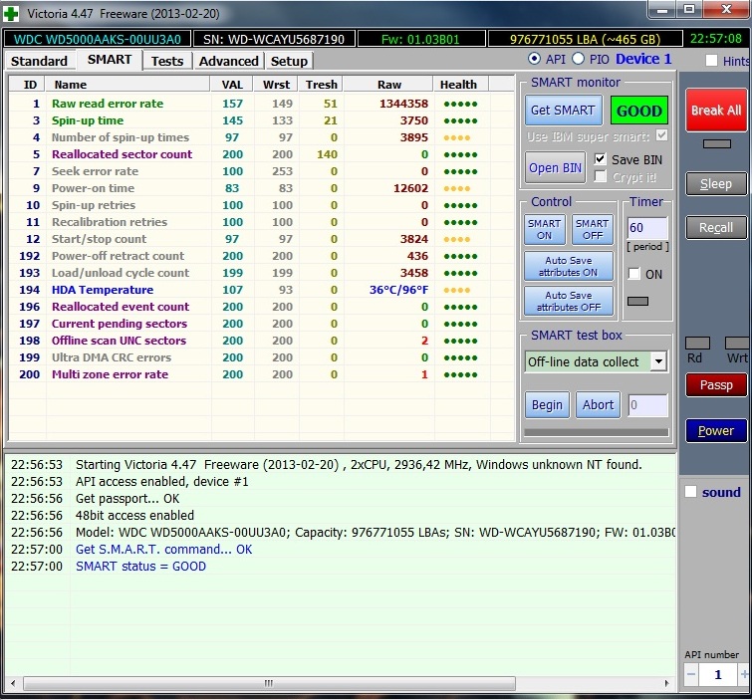Minimize the Victoria window
Viewport: 752px width, 700px height.
pos(662,10)
